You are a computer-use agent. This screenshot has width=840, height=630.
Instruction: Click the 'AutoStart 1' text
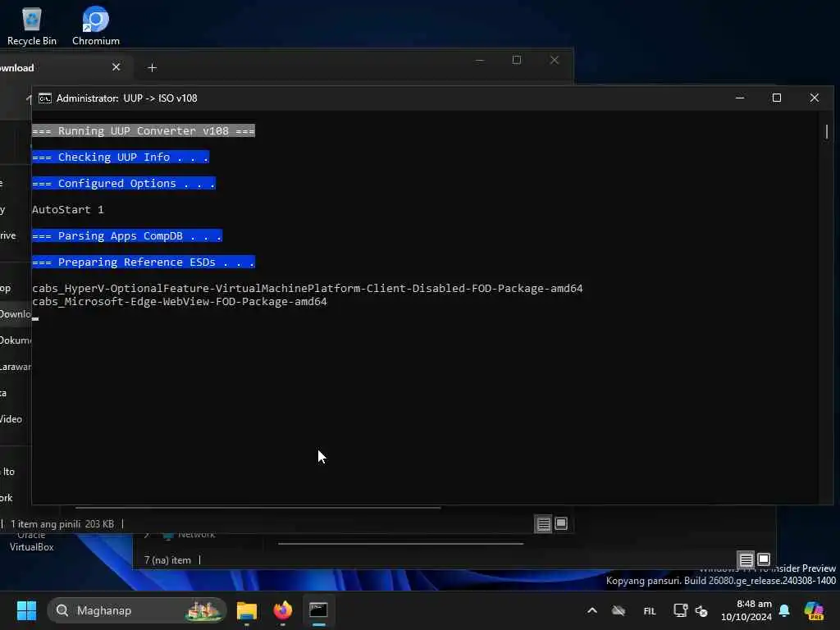click(67, 209)
